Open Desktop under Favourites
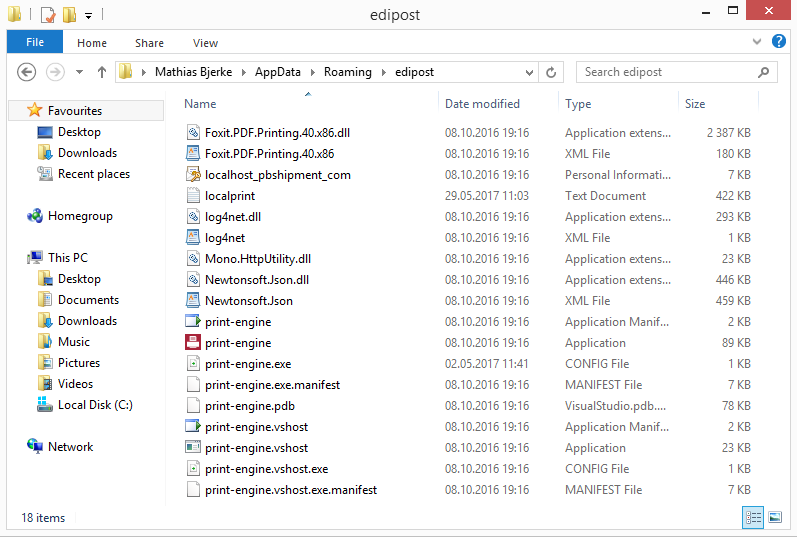This screenshot has height=537, width=797. click(x=79, y=132)
